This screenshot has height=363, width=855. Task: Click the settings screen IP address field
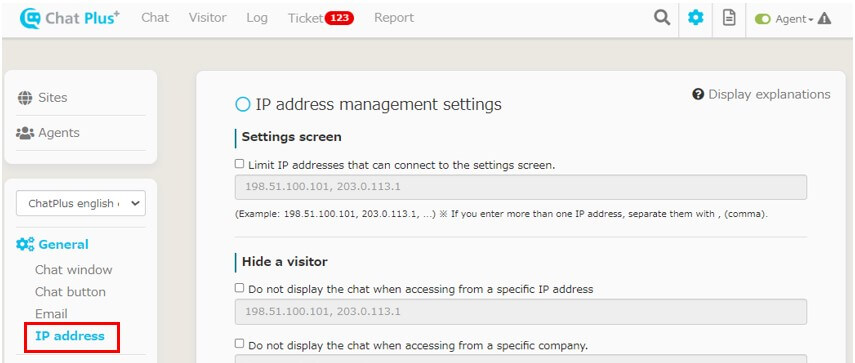(x=521, y=187)
